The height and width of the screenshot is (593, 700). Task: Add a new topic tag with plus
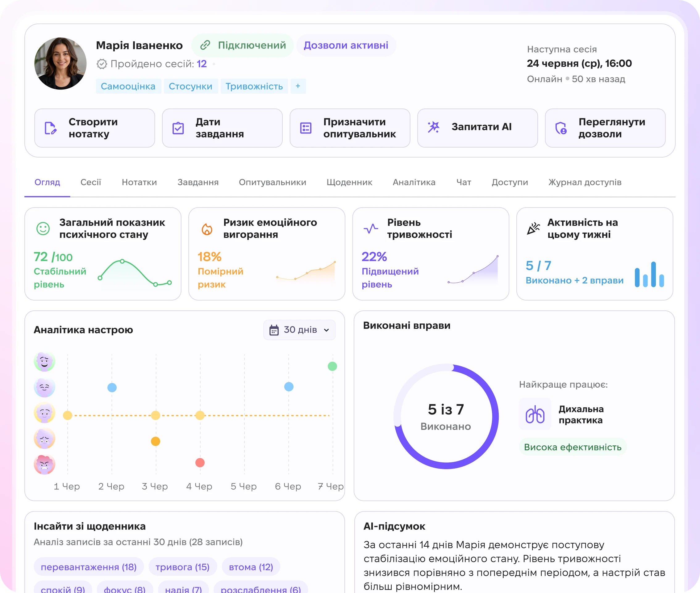[x=298, y=86]
